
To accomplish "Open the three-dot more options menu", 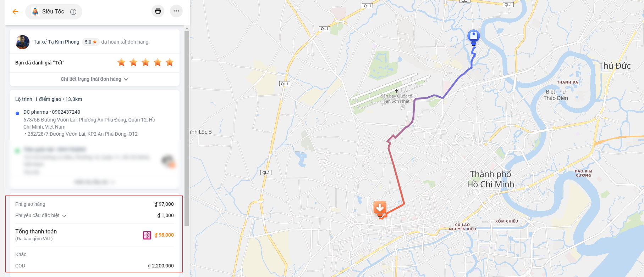I will [176, 11].
